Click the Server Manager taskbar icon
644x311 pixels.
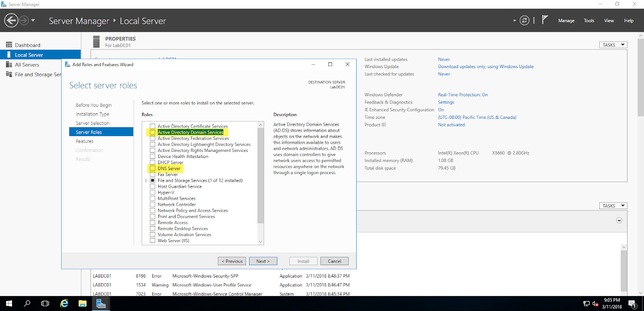(101, 303)
